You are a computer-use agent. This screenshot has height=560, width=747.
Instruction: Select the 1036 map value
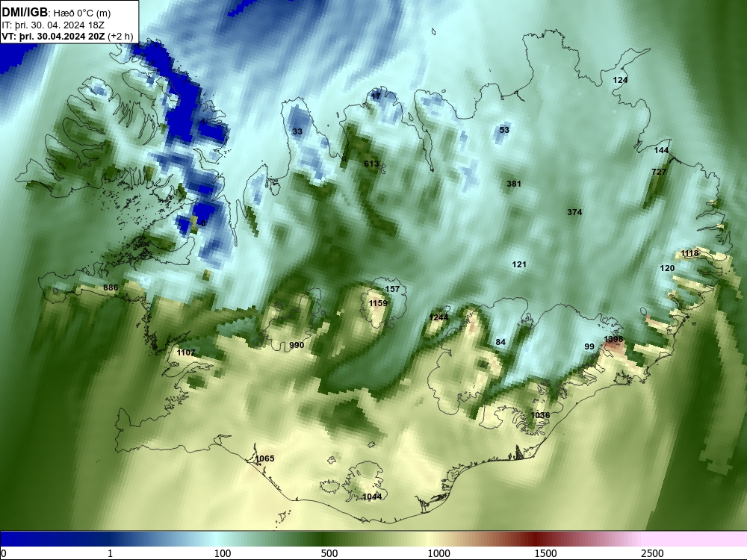[540, 415]
